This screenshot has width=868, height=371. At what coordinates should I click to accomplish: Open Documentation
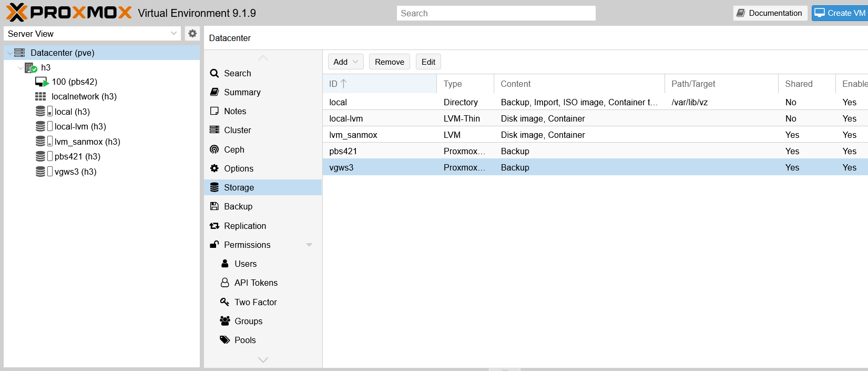(x=770, y=13)
